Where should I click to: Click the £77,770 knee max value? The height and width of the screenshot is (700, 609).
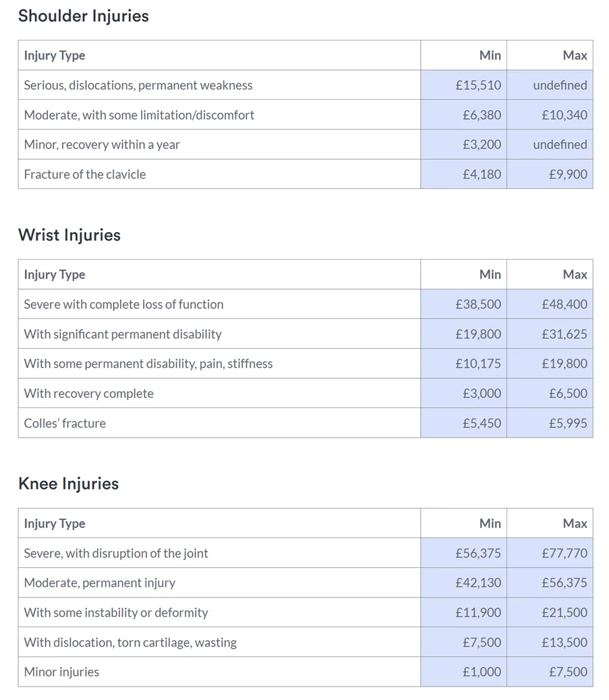564,554
